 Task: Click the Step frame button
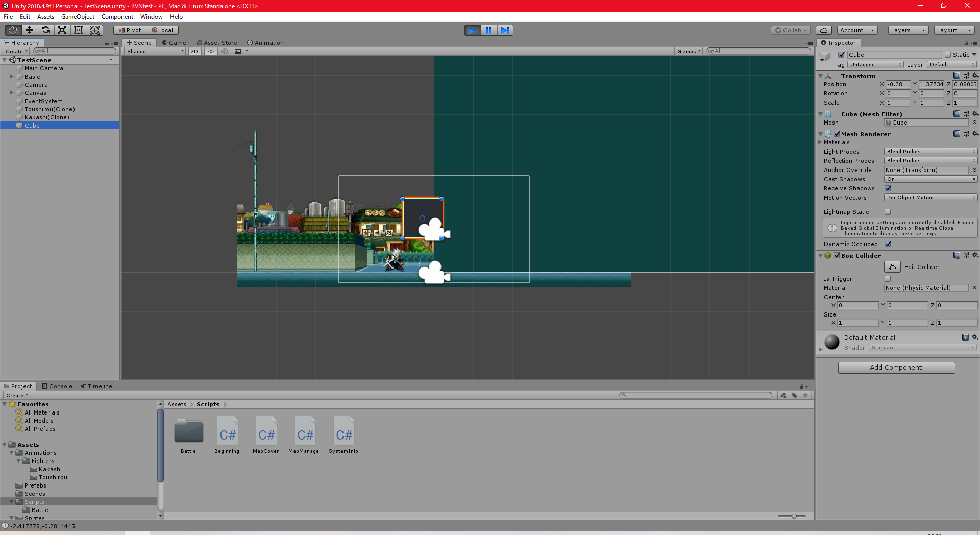click(505, 30)
